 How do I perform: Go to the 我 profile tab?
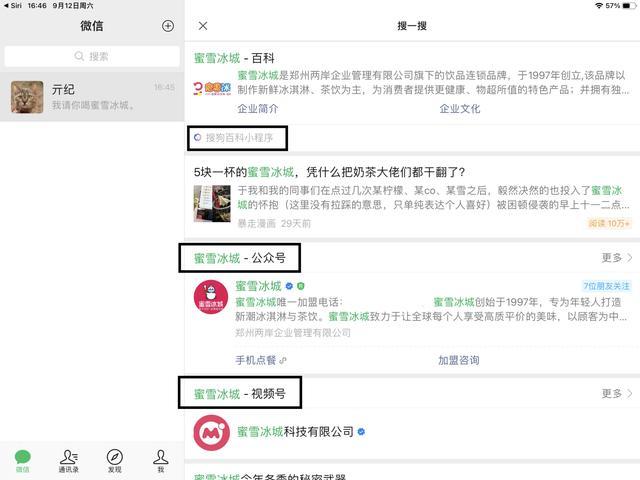click(161, 461)
